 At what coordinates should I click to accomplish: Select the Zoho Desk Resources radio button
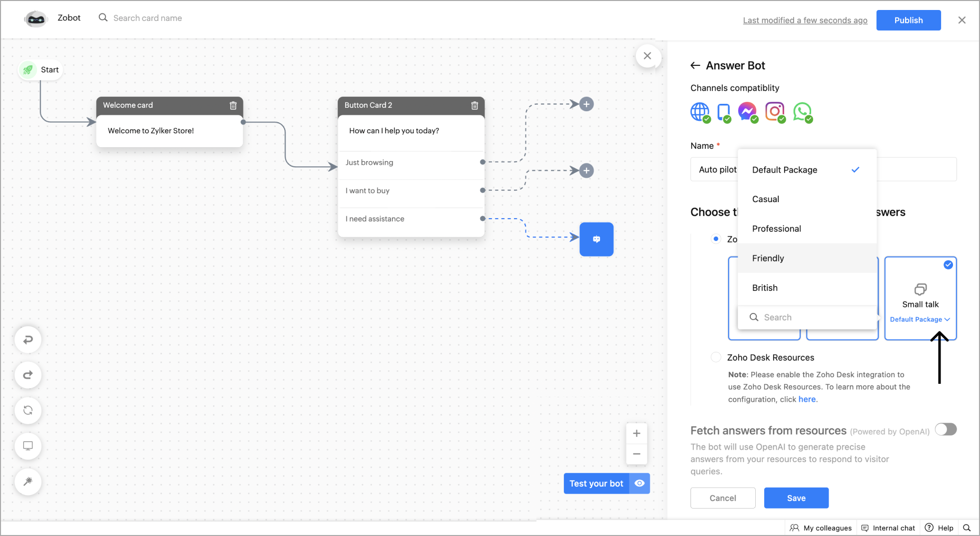(x=716, y=357)
